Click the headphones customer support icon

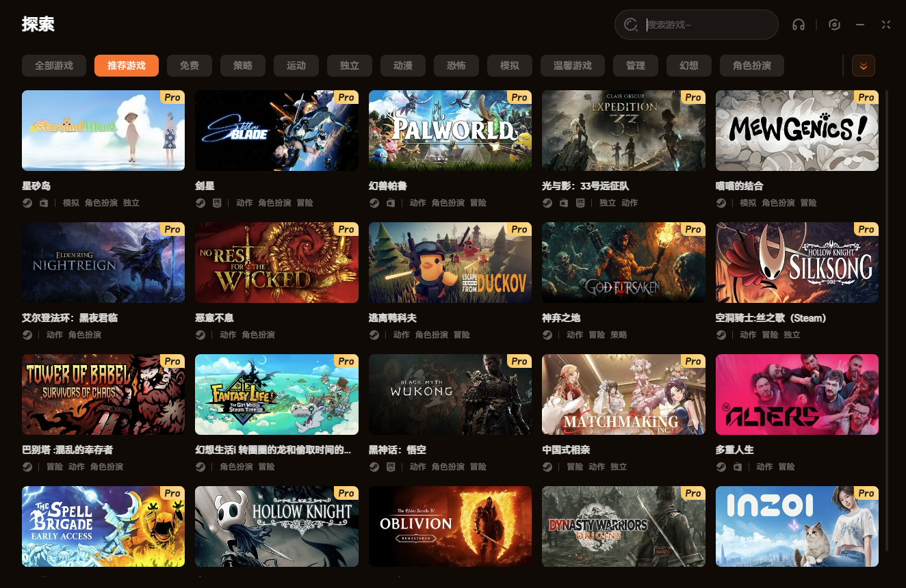(x=798, y=25)
